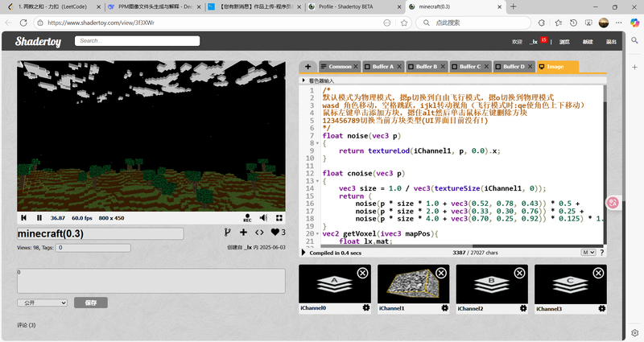Screen dimensions: 644x342
Task: Remove the iChannel1 input
Action: (441, 273)
